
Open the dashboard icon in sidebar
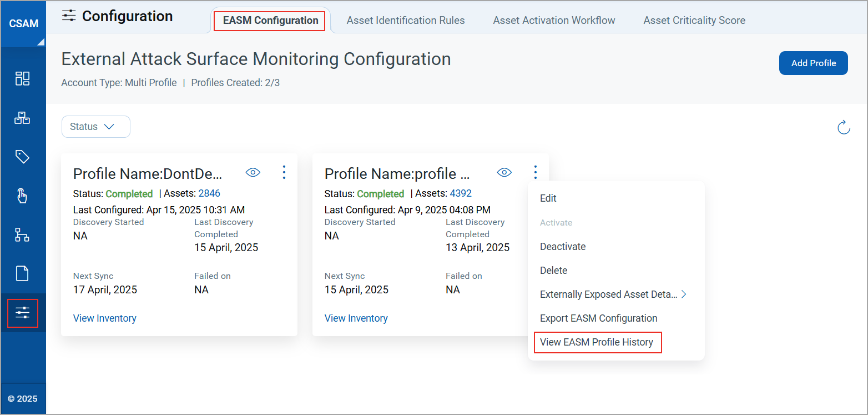pyautogui.click(x=22, y=78)
